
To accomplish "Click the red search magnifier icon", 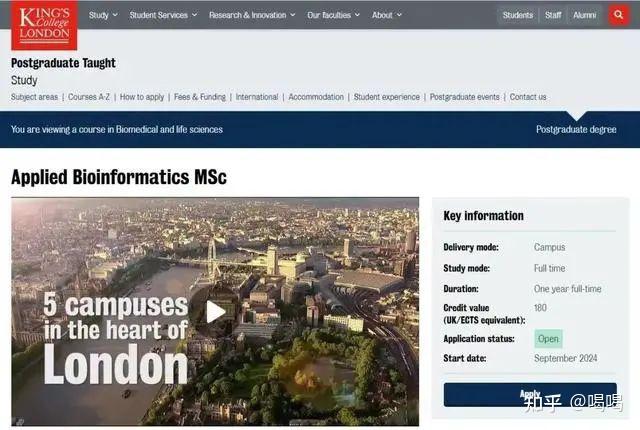I will click(x=618, y=15).
